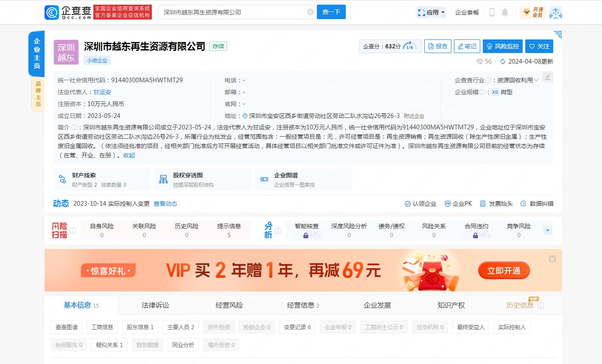Image resolution: width=602 pixels, height=364 pixels.
Task: Click the 查一下 search button
Action: 331,12
